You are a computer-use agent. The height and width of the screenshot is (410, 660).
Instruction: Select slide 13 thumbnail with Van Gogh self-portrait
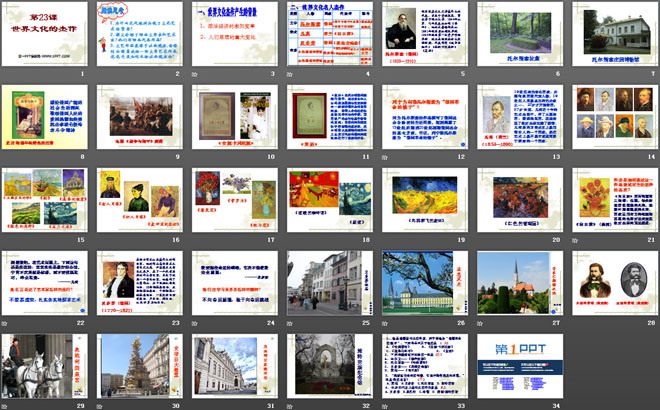521,117
